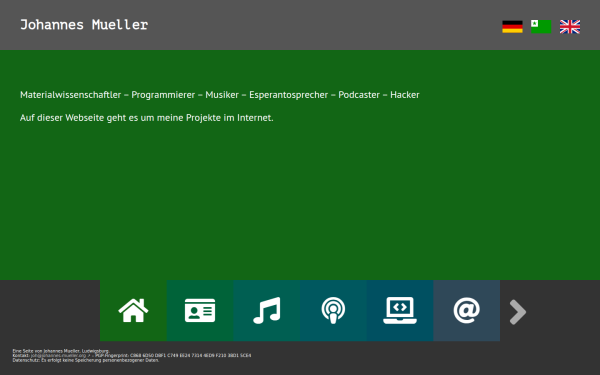The height and width of the screenshot is (375, 600).
Task: Click the Datenschutz line in the footer
Action: tap(86, 360)
